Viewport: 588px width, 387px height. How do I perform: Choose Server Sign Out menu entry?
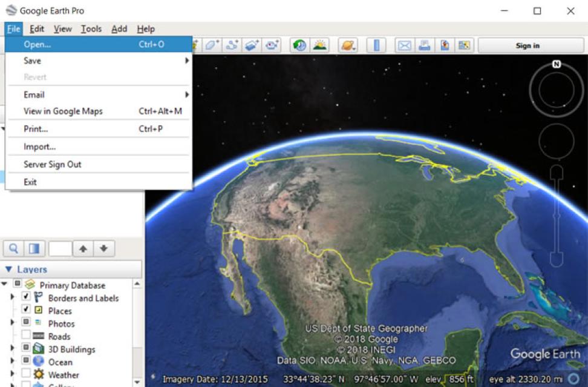99,164
